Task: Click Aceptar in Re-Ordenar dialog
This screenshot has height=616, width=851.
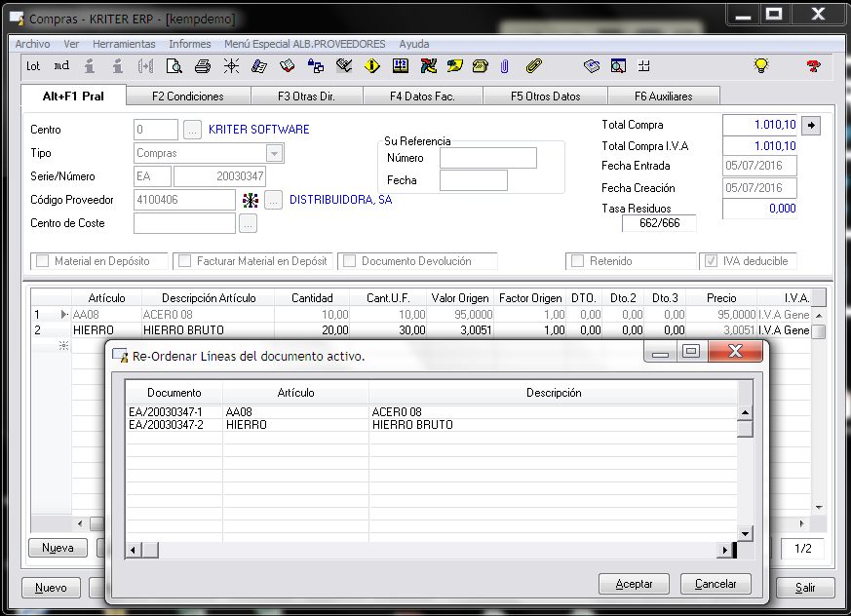Action: 634,584
